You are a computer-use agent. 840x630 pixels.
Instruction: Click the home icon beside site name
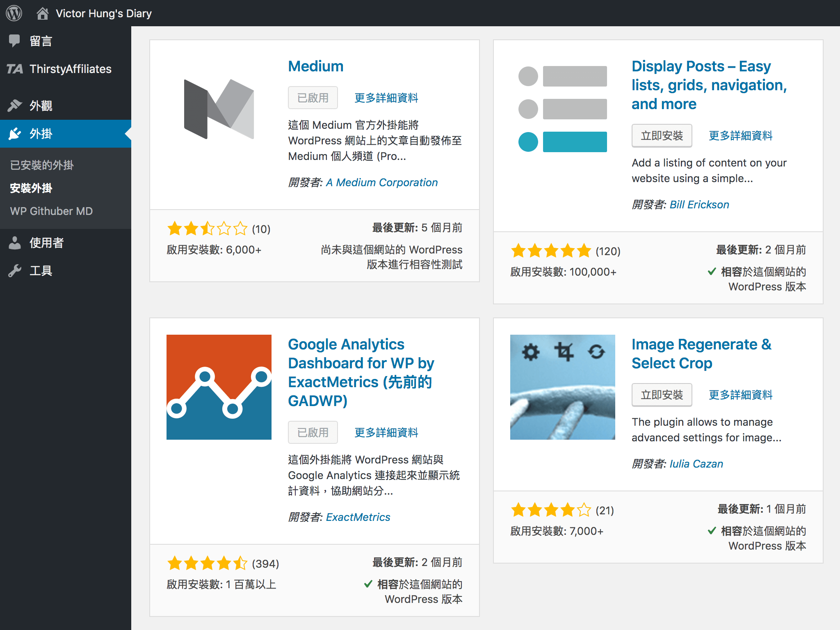(x=42, y=13)
